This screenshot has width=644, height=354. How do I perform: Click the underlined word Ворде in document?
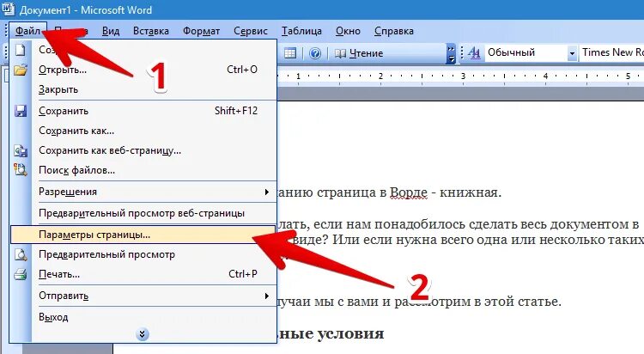(x=408, y=192)
